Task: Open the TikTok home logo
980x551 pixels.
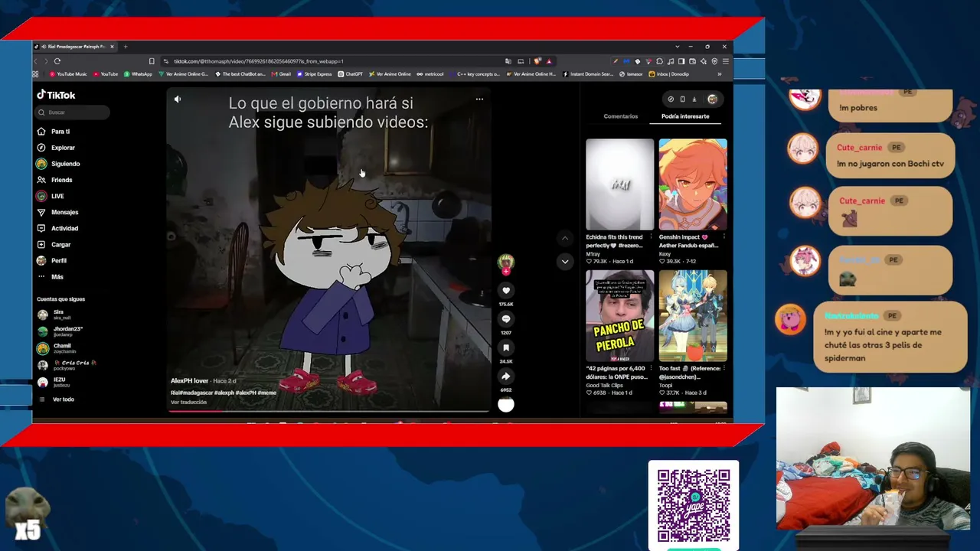Action: click(x=56, y=95)
